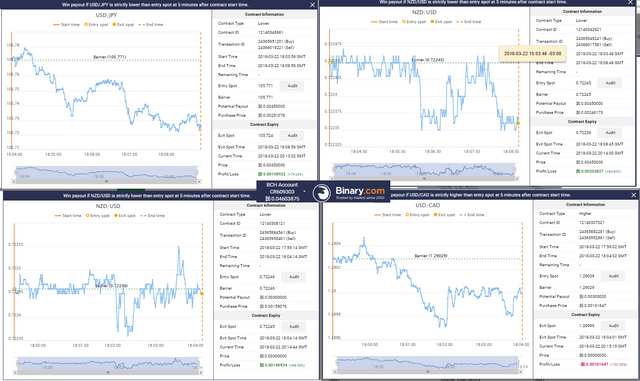Toggle Entry spot legend in NZD/USD 17:59:14 chart
The image size is (640, 381).
98,216
